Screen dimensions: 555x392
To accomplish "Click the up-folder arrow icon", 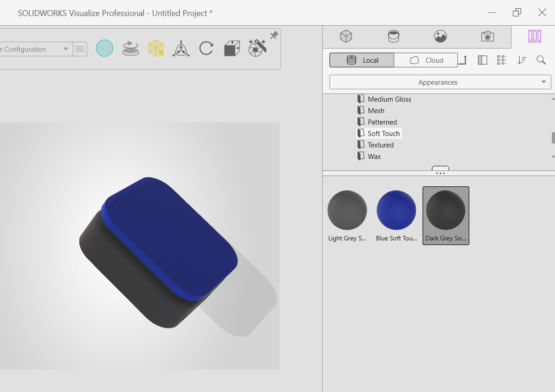I will [462, 60].
